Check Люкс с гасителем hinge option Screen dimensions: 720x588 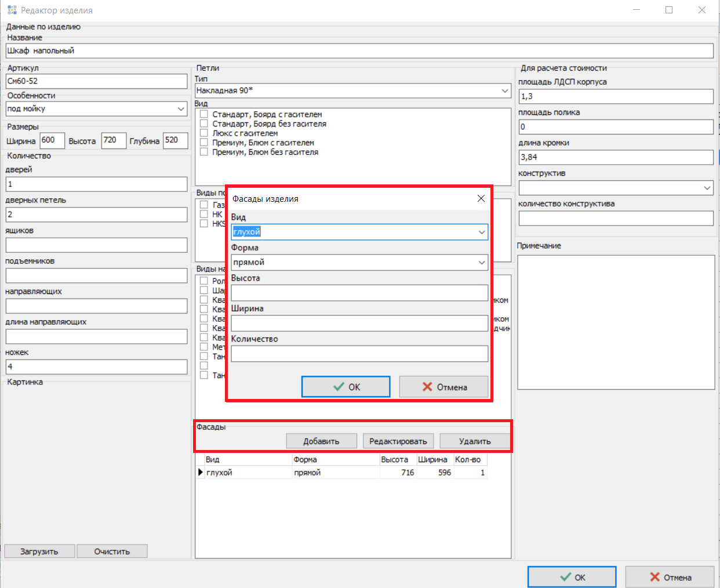click(204, 133)
